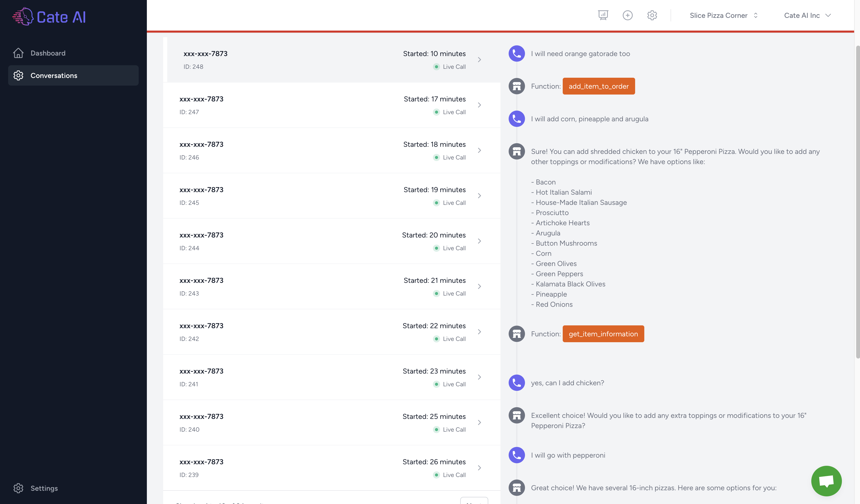Click store icon beside shredded chicken reply
Image resolution: width=860 pixels, height=504 pixels.
coord(517,151)
